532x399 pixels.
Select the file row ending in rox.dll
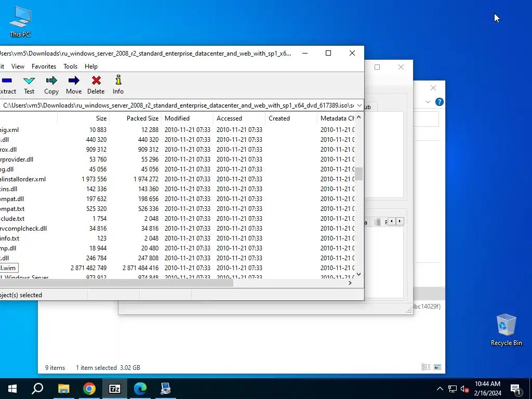177,150
